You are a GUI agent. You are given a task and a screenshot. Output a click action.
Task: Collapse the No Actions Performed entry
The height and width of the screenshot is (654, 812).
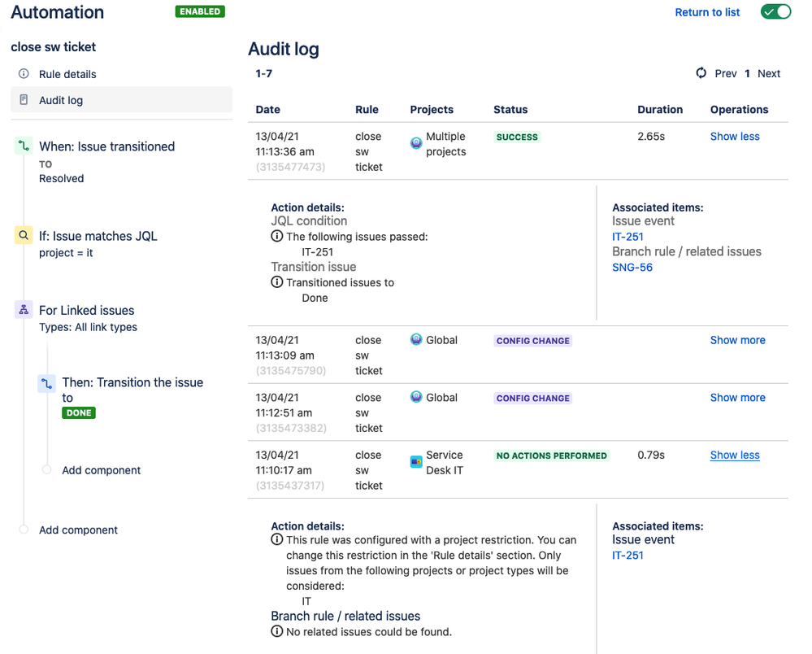tap(735, 455)
